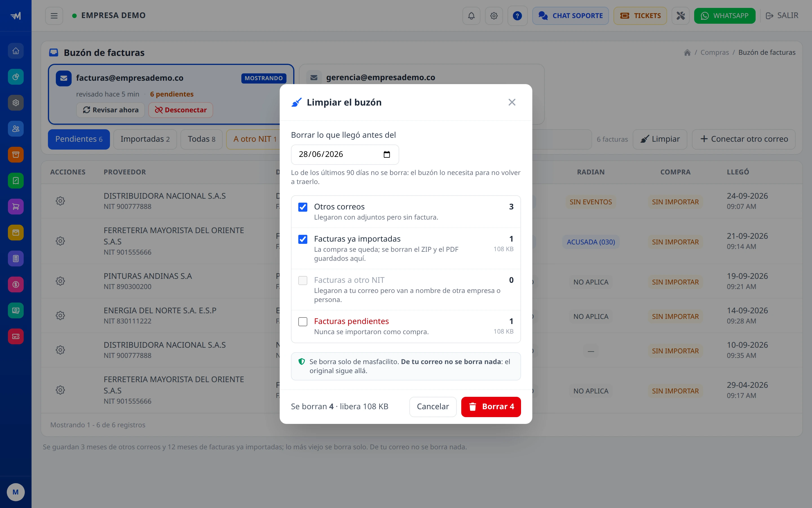The width and height of the screenshot is (812, 508).
Task: Click the red Borrar 4 button
Action: point(491,407)
